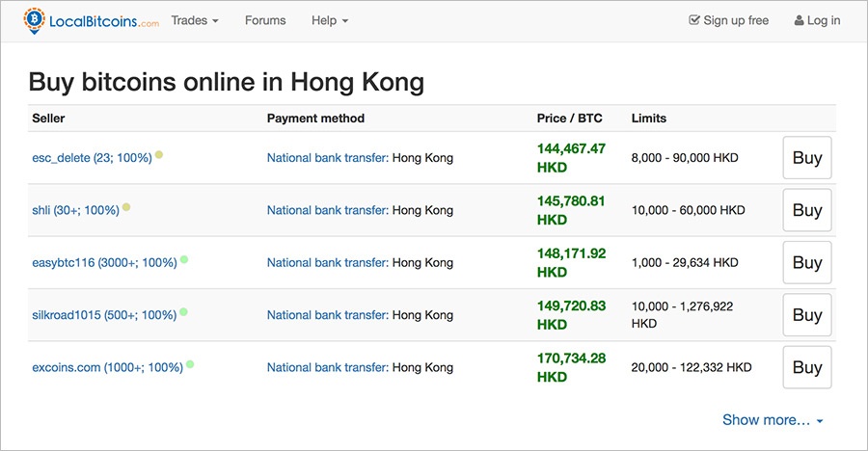The image size is (868, 451).
Task: Click limits 10,000 - 60,000 HKD
Action: pos(688,210)
